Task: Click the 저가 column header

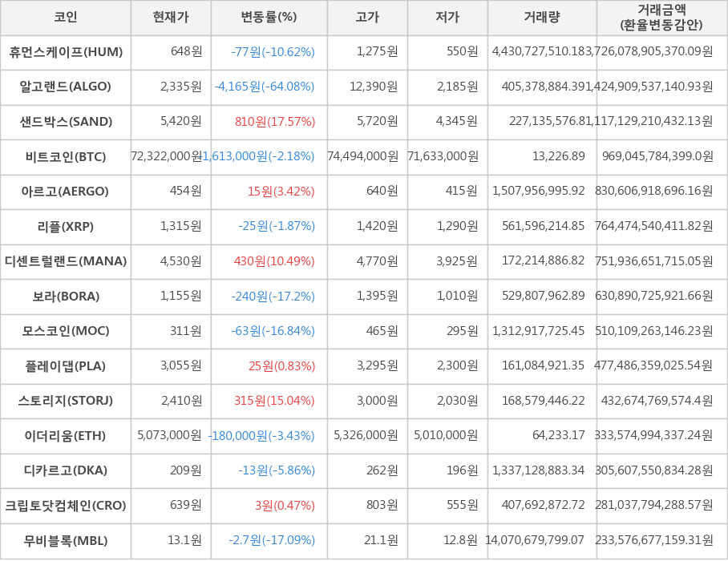Action: (447, 18)
